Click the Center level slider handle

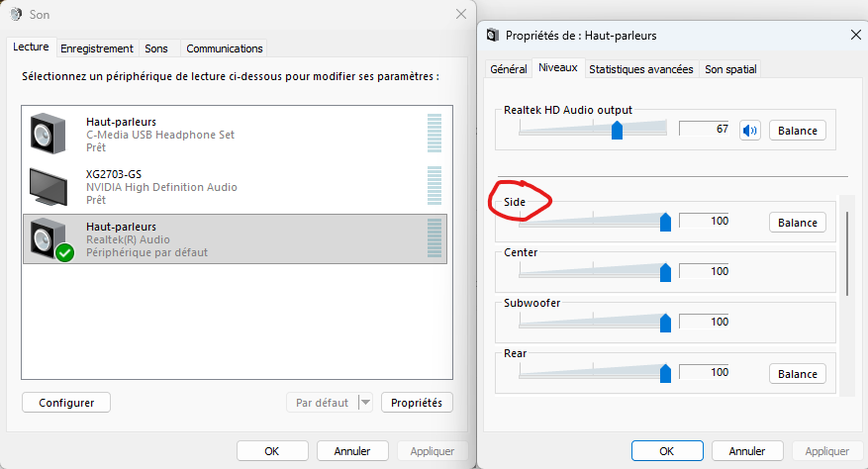click(x=665, y=272)
